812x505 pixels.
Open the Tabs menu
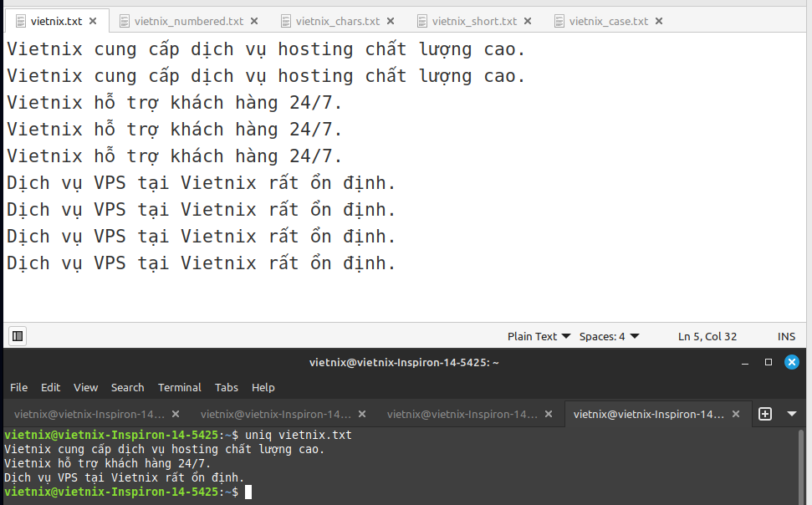point(226,387)
